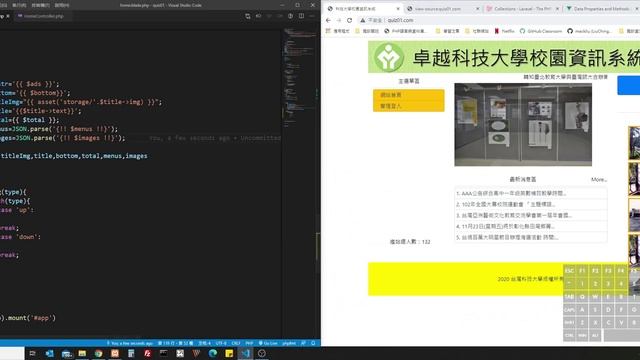This screenshot has height=360, width=640.
Task: Open Task View on the Windows taskbar
Action: (33, 353)
